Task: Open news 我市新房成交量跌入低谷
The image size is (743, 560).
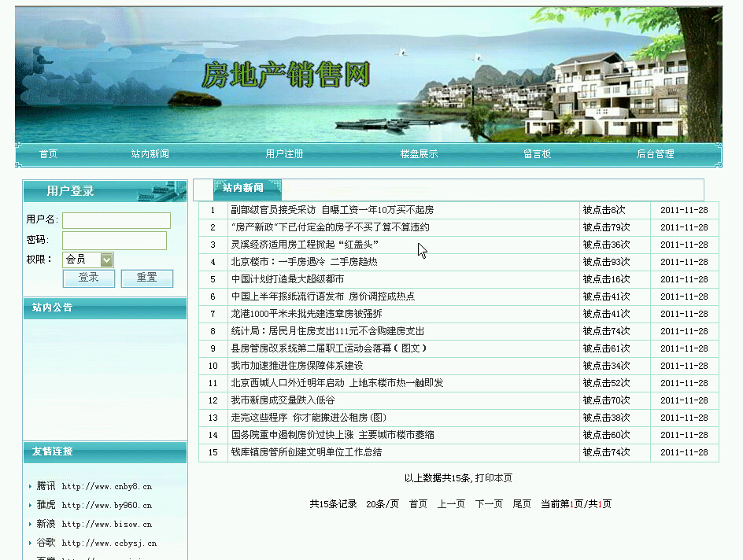Action: (x=283, y=400)
